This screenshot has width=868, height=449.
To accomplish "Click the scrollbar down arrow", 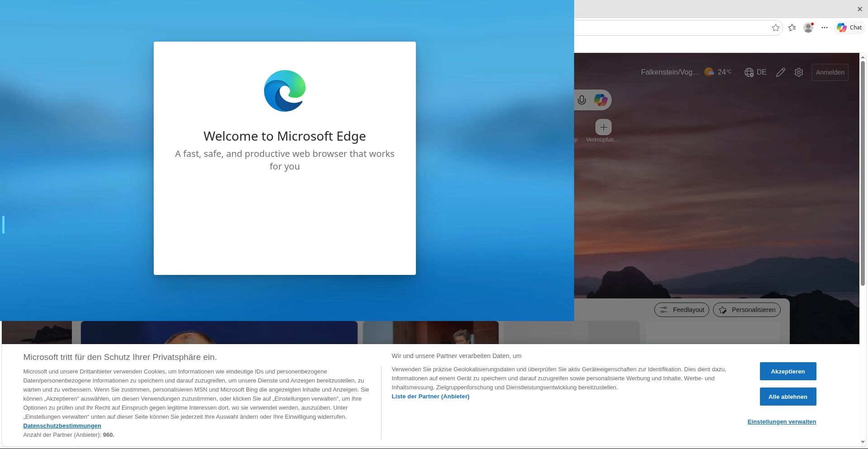I will (x=863, y=442).
